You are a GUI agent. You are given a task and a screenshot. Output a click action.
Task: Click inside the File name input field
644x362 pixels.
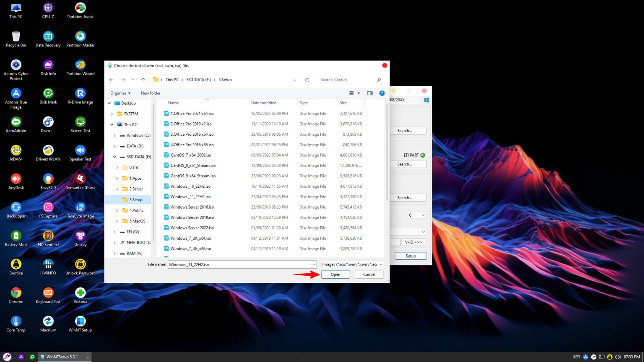[239, 264]
